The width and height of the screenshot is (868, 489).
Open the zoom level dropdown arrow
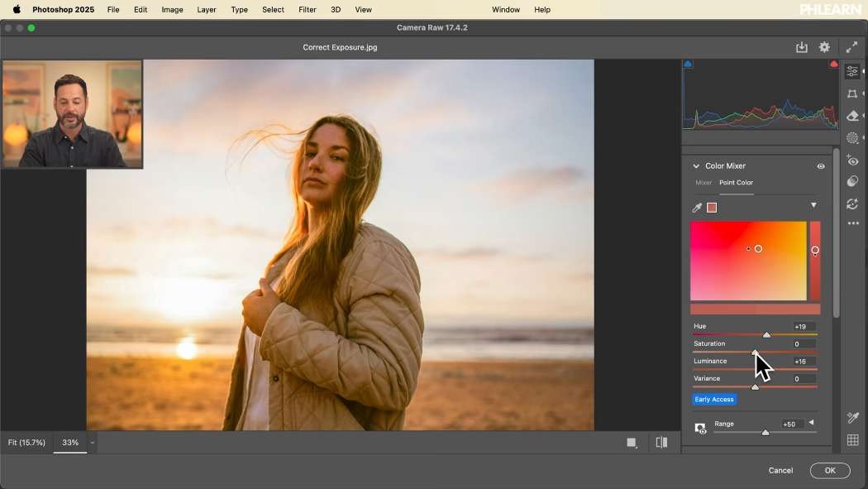click(x=92, y=443)
